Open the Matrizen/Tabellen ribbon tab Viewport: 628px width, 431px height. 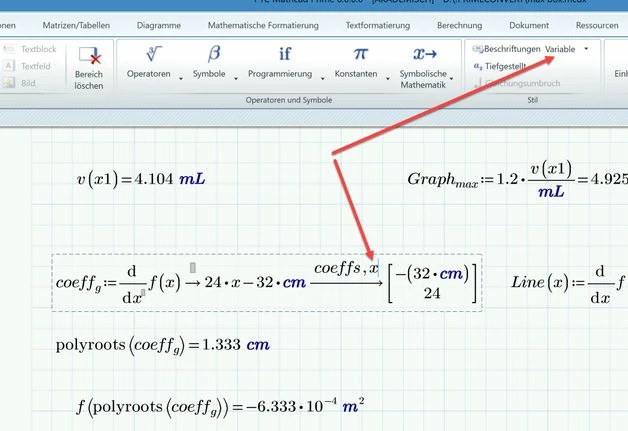point(76,25)
